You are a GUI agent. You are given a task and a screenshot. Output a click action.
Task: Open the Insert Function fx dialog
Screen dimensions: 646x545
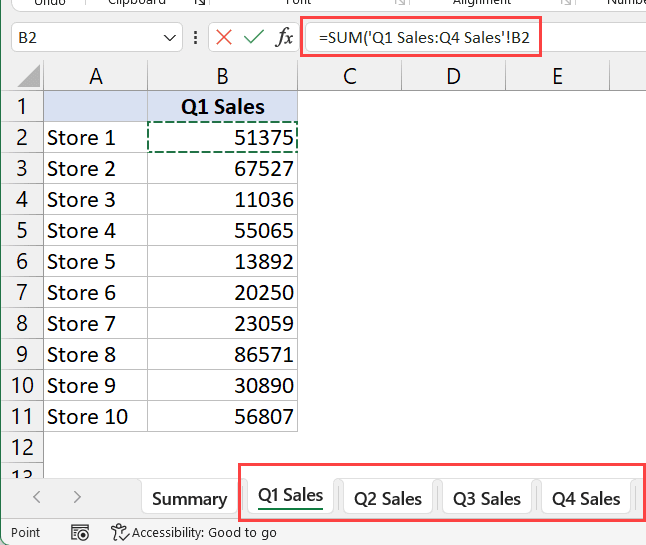click(x=284, y=37)
